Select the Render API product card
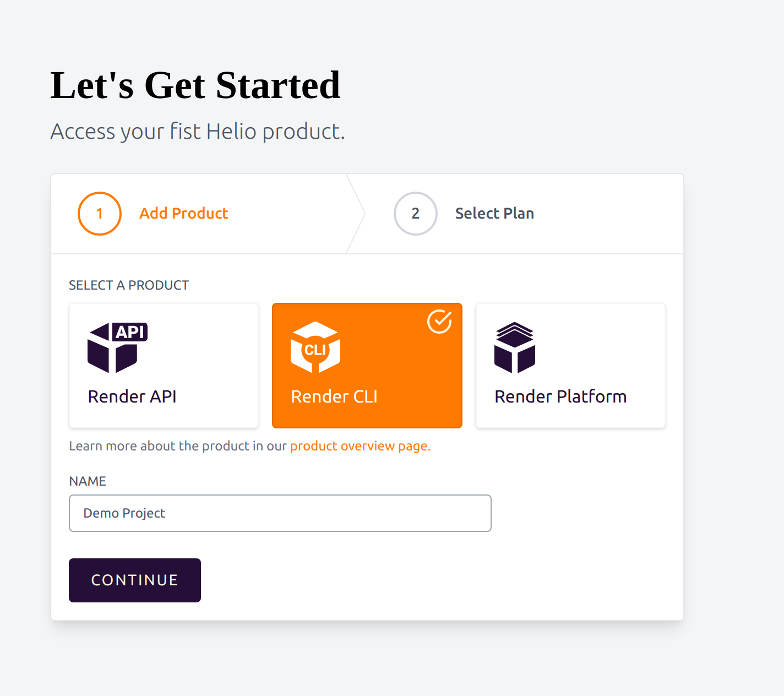784x696 pixels. [164, 366]
